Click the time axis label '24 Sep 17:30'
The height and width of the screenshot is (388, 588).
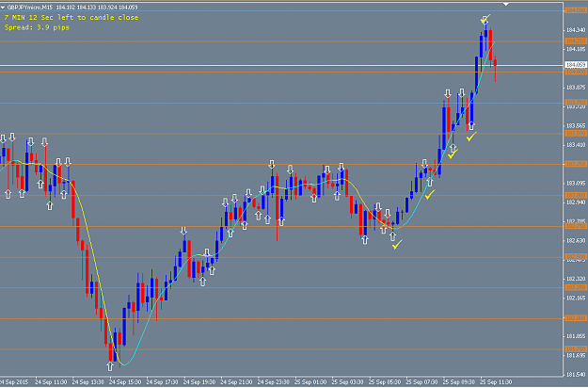[x=163, y=382]
